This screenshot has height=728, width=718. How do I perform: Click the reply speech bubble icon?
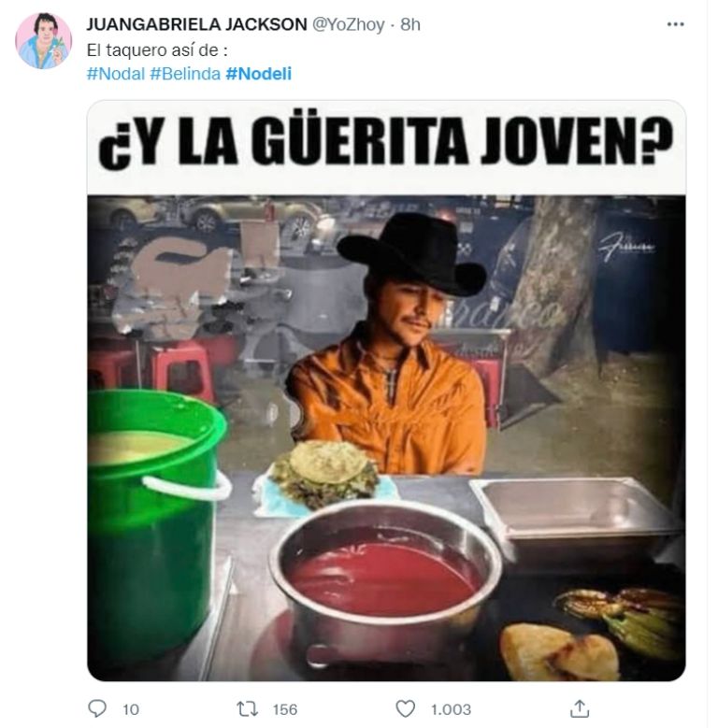click(97, 708)
